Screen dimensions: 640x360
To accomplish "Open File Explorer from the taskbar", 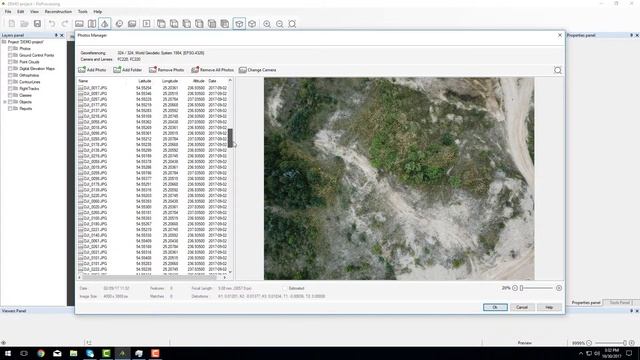I will click(73, 353).
